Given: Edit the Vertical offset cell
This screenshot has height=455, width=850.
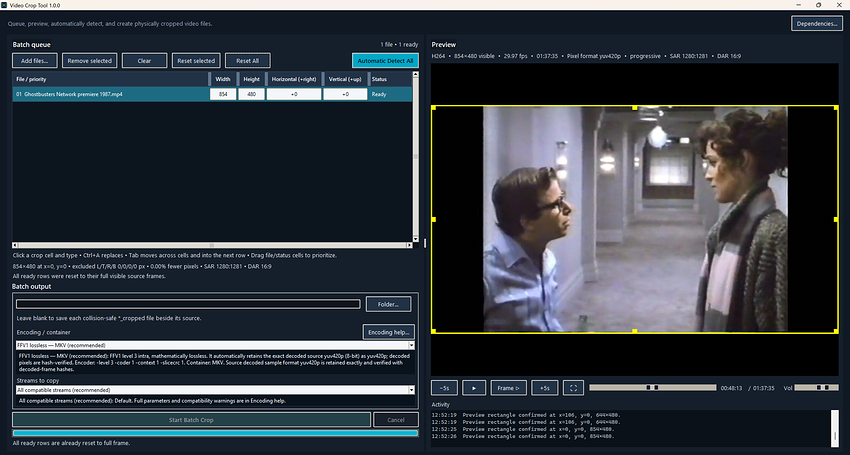Looking at the screenshot, I should pos(345,94).
